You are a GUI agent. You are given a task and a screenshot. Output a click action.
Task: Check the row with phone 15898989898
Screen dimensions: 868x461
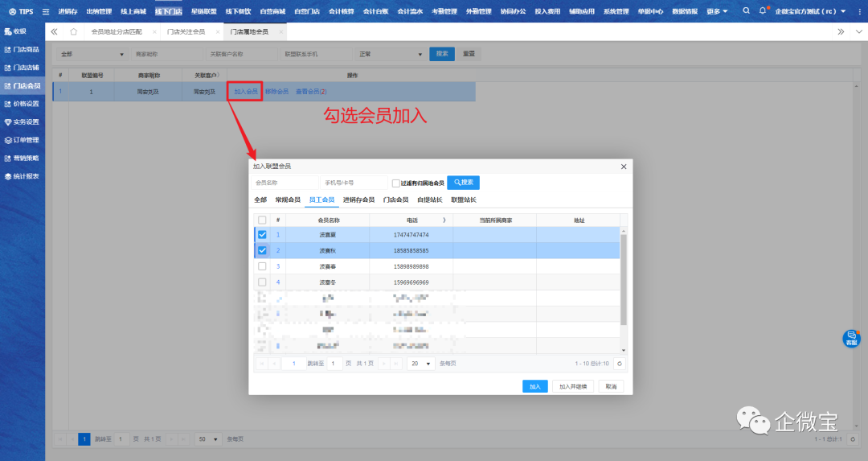262,266
